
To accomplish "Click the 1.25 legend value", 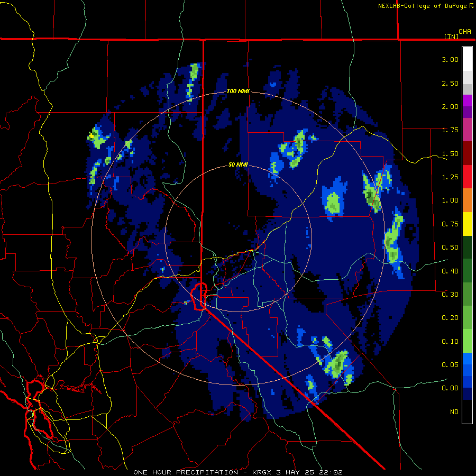I will coord(450,177).
